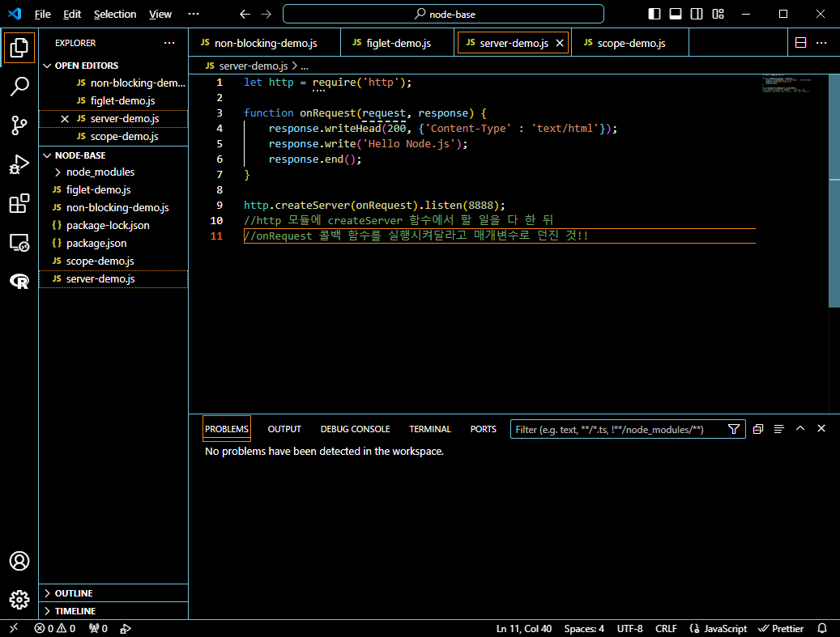This screenshot has width=840, height=637.
Task: Open the File menu
Action: coord(42,14)
